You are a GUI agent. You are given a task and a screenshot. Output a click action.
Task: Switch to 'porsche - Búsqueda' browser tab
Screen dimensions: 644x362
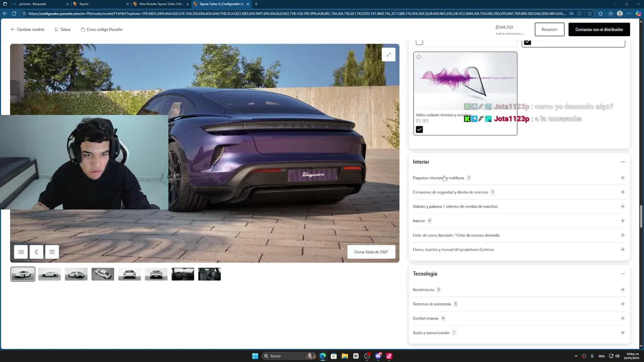(x=40, y=4)
